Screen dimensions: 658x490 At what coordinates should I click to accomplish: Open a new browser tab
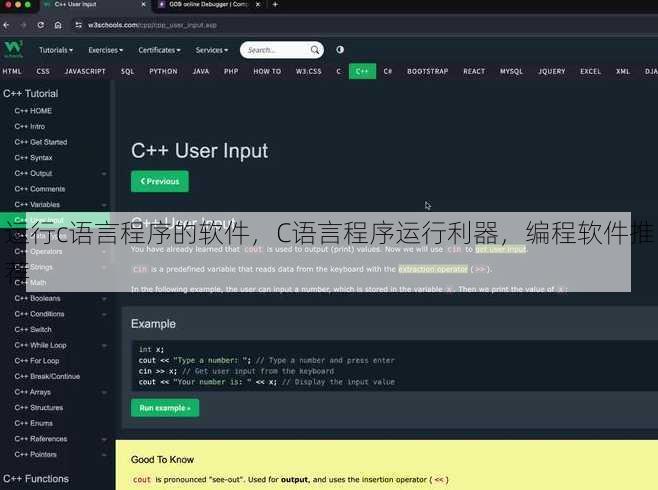point(275,4)
